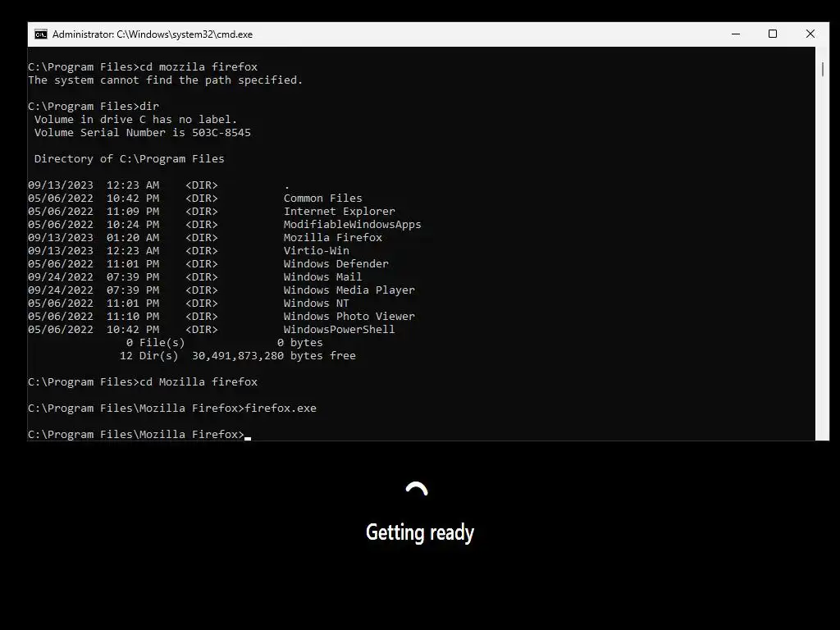Click the 'Virtio-Win' directory entry
Screen dimensions: 840x630
(316, 251)
